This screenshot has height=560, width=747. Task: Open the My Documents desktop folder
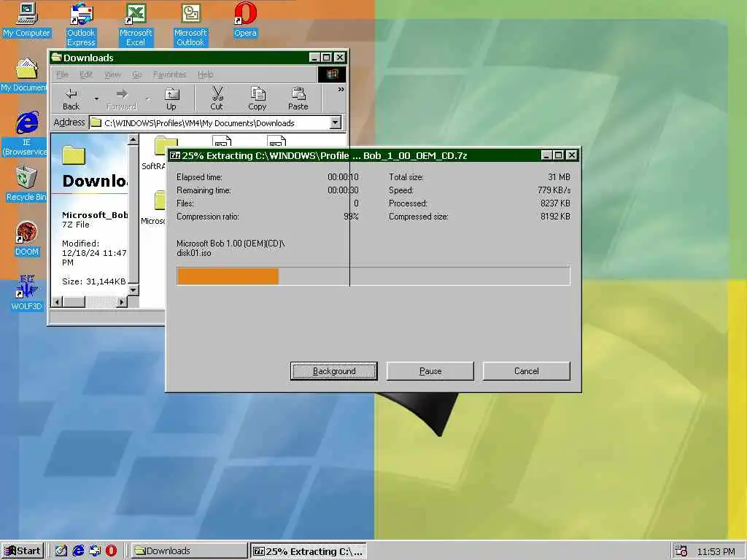coord(24,75)
